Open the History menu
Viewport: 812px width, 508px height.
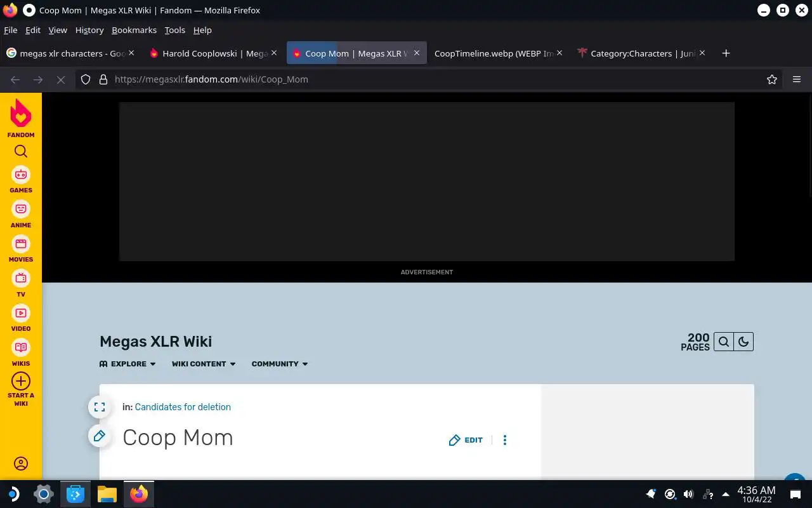click(89, 30)
